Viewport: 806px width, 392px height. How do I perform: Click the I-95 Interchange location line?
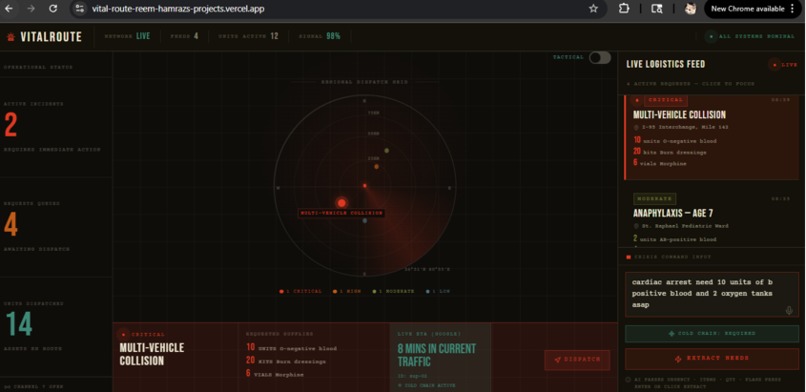click(x=681, y=127)
